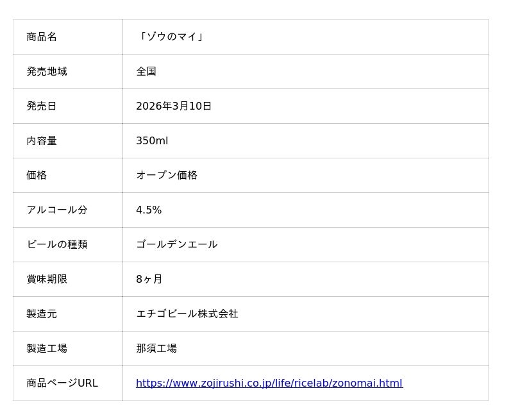The image size is (513, 420).
Task: Select the エチゴビール株式会社 manufacturer text
Action: point(187,314)
